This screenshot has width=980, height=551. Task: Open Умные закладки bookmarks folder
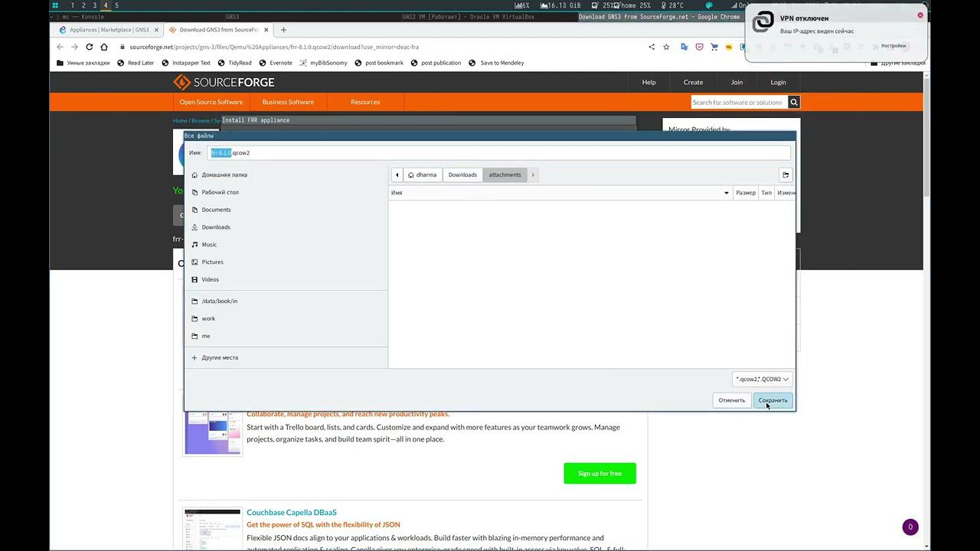coord(83,63)
